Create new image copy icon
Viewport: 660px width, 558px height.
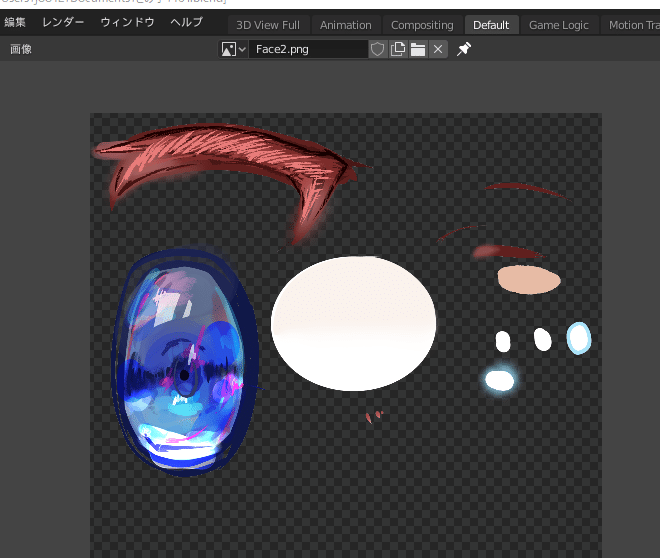pyautogui.click(x=397, y=49)
